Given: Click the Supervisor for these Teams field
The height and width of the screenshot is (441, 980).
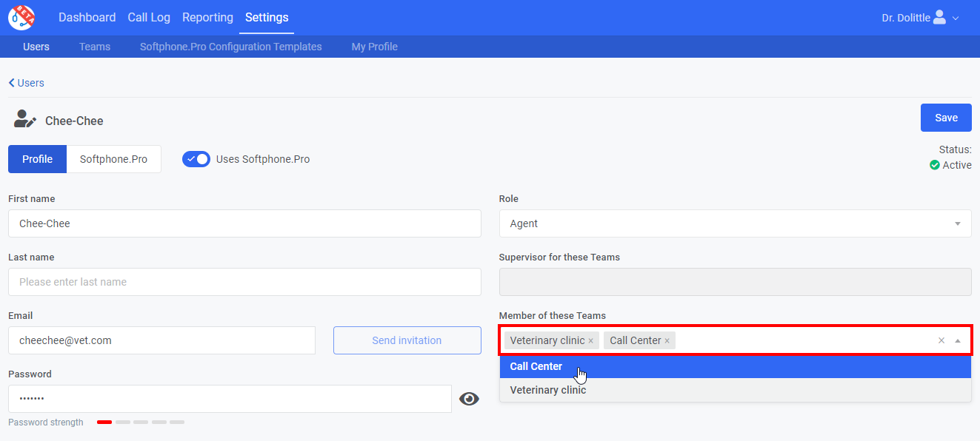Looking at the screenshot, I should pyautogui.click(x=735, y=282).
